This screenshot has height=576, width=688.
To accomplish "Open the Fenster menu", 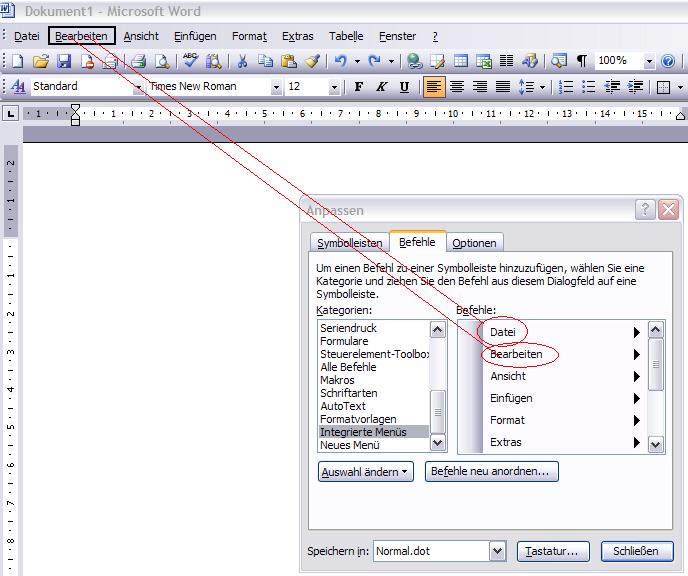I will click(397, 36).
